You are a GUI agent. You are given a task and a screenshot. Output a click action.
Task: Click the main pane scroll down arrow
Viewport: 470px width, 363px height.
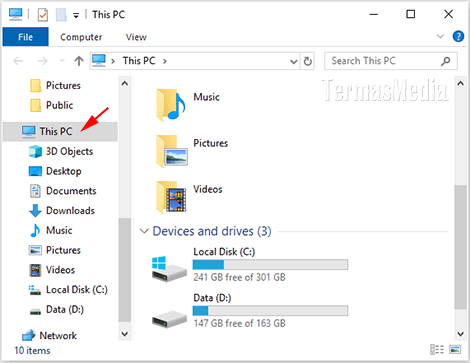tap(460, 333)
